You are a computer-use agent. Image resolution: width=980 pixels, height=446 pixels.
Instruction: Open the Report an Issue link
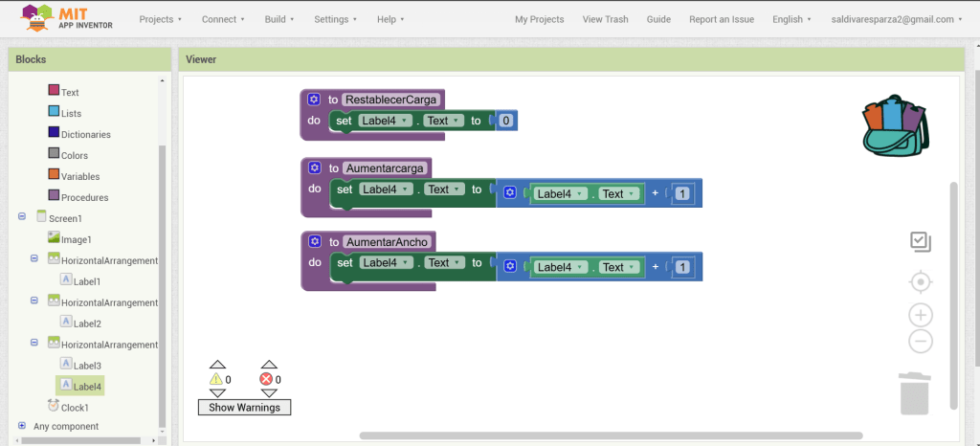click(x=722, y=19)
